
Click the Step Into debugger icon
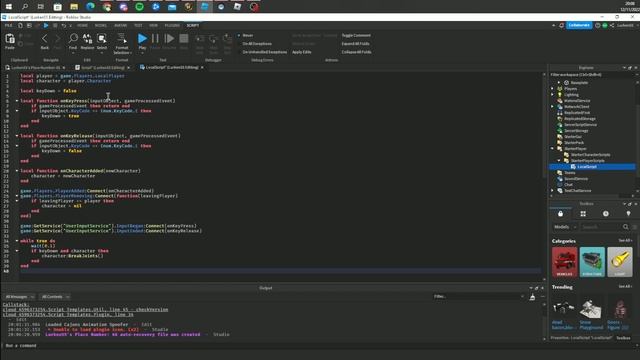200,39
